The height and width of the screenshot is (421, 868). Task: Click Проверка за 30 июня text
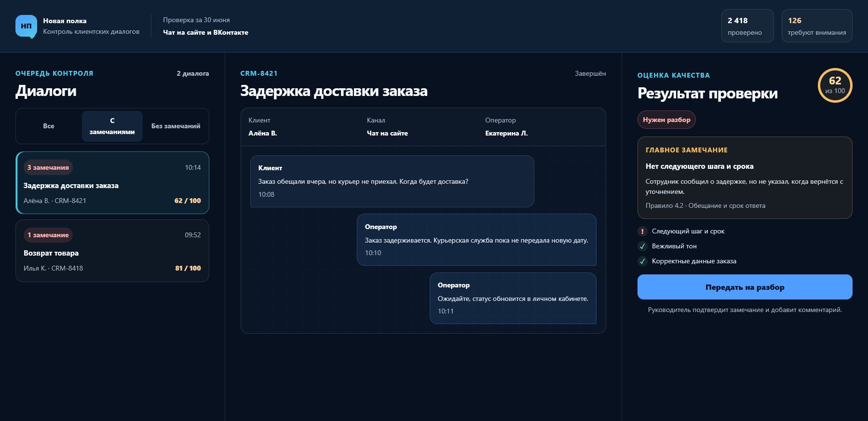tap(196, 20)
